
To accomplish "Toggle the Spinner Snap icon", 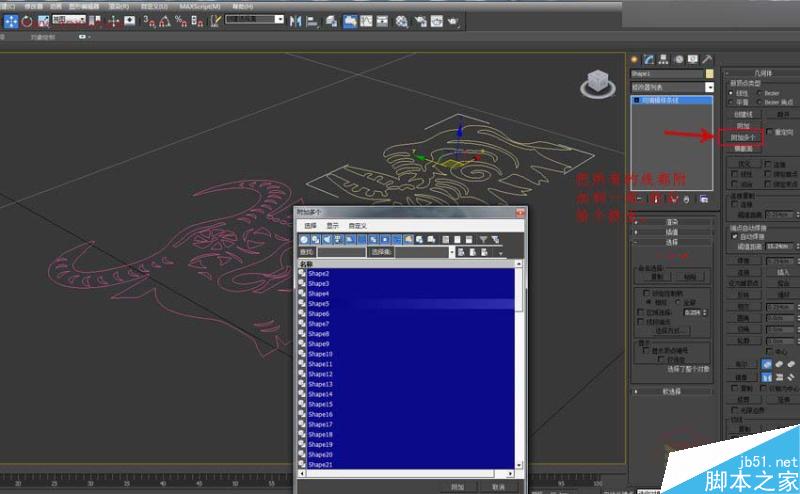I will 197,21.
